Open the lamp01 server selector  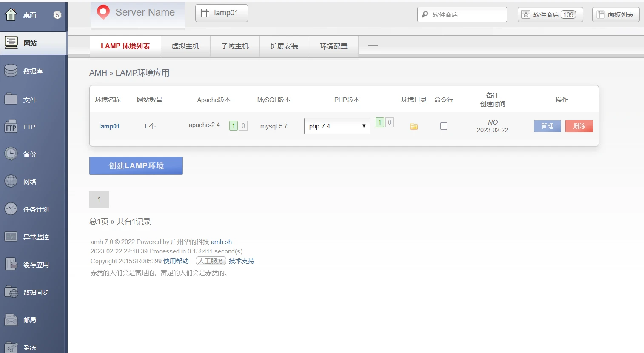(221, 13)
